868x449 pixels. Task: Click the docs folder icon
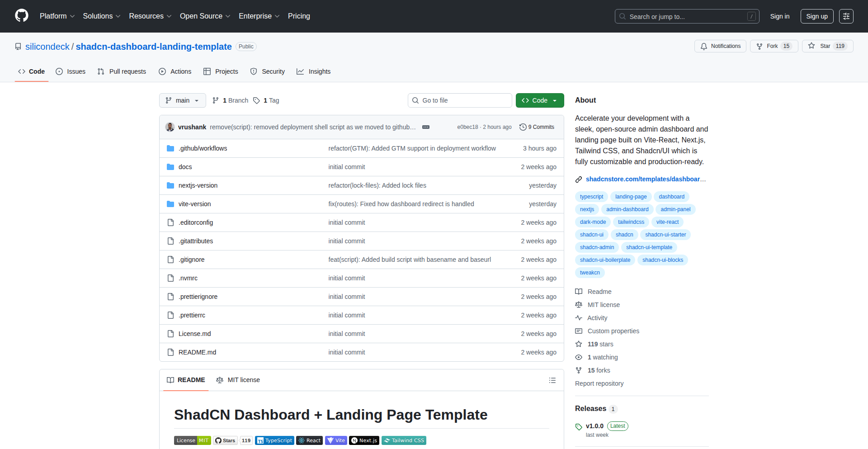170,167
